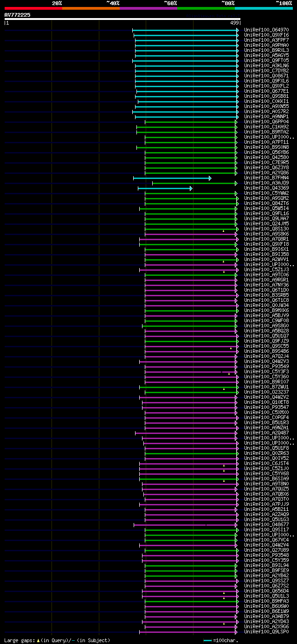
Task: Click the UniRef100_C5Y3F3 hit label
Action: [x=266, y=372]
